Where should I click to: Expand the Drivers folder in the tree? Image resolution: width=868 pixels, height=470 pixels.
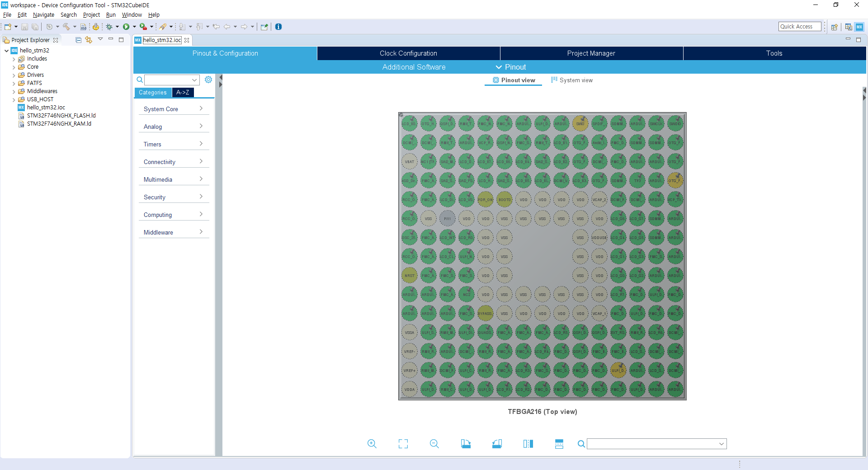click(x=14, y=75)
